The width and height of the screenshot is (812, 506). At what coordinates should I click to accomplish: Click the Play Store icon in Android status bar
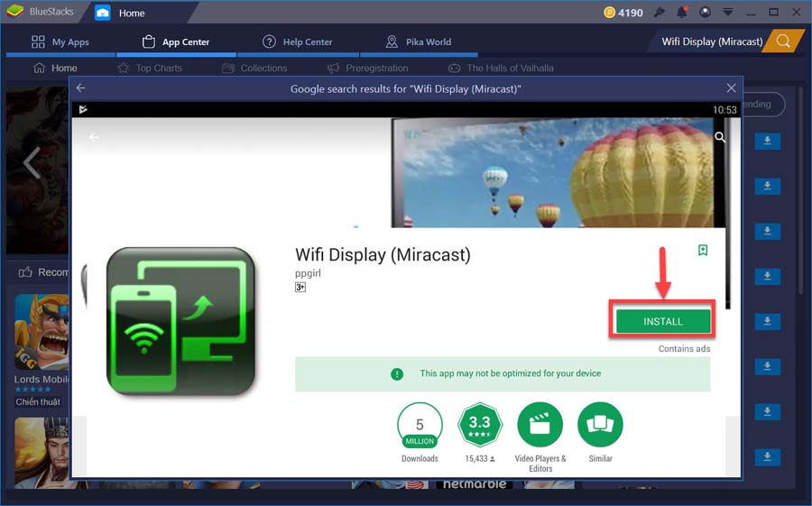click(83, 109)
